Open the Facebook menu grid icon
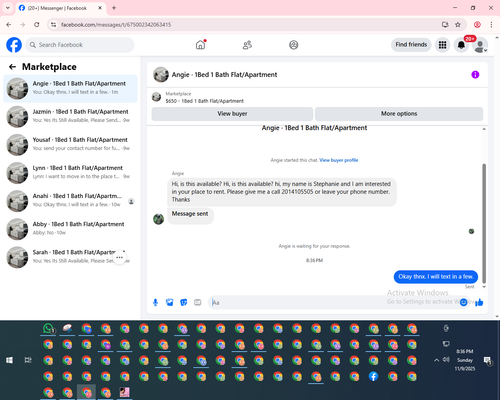 tap(442, 45)
